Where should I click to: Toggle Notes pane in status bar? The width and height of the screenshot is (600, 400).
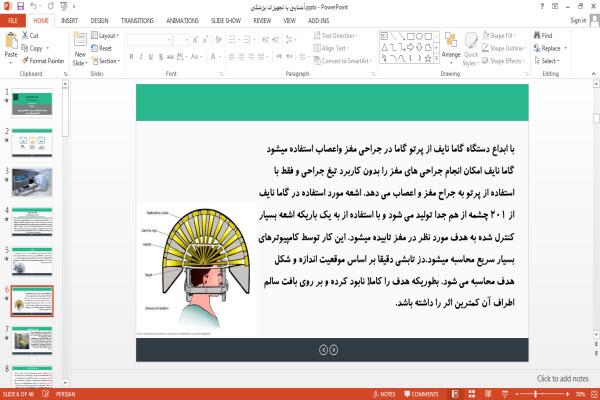pyautogui.click(x=384, y=394)
